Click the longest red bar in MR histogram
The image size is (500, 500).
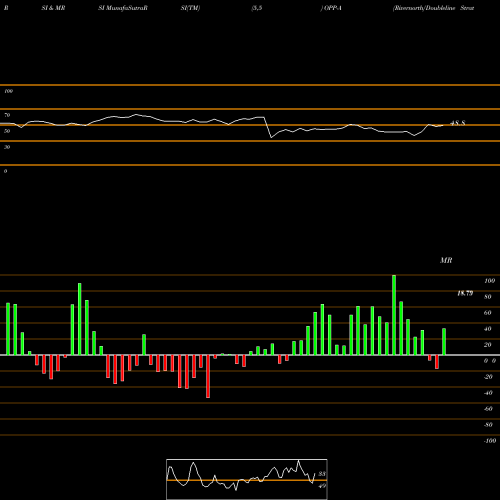(208, 376)
